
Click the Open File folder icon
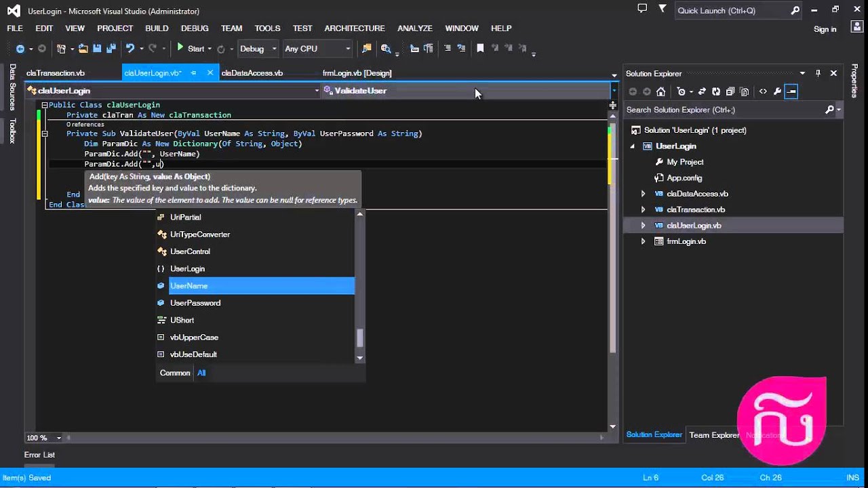(83, 49)
